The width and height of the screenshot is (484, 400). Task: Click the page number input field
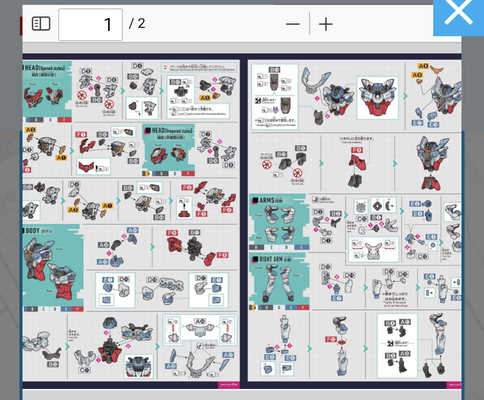(90, 25)
